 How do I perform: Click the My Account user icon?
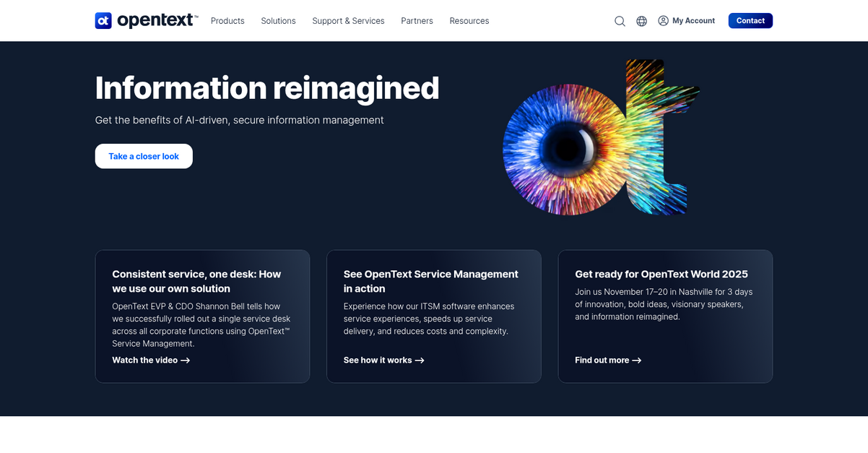point(663,21)
